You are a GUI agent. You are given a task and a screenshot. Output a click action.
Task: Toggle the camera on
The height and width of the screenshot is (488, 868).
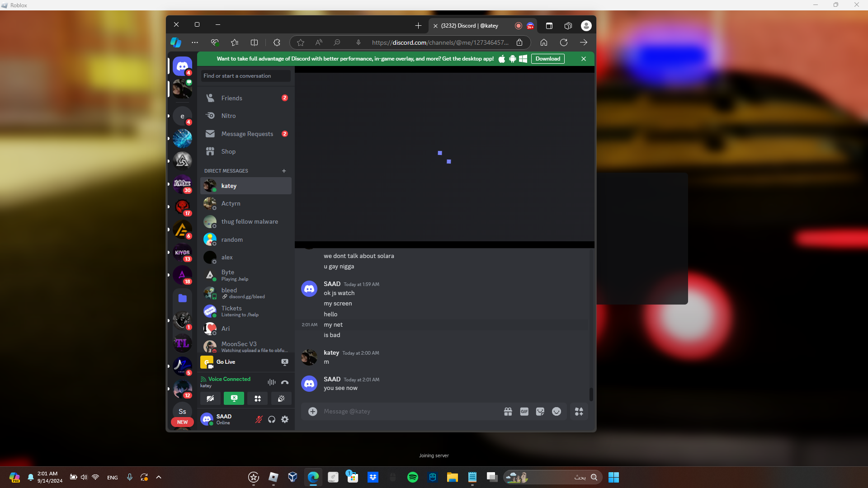(210, 399)
